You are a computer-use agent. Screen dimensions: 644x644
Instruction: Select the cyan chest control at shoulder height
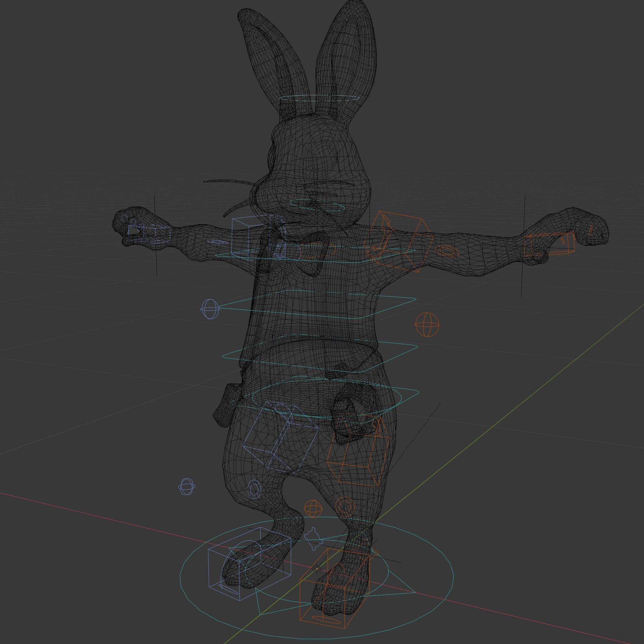pos(315,254)
